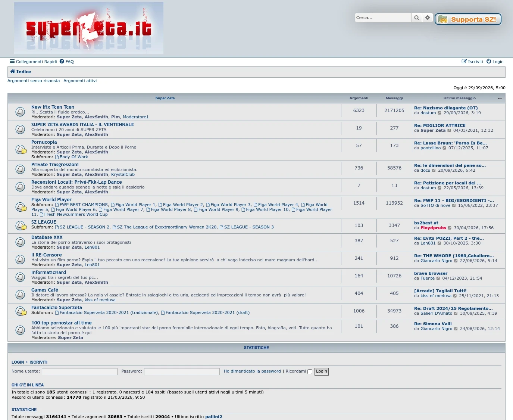This screenshot has width=513, height=420.
Task: Open Argomenti attivi
Action: point(80,81)
